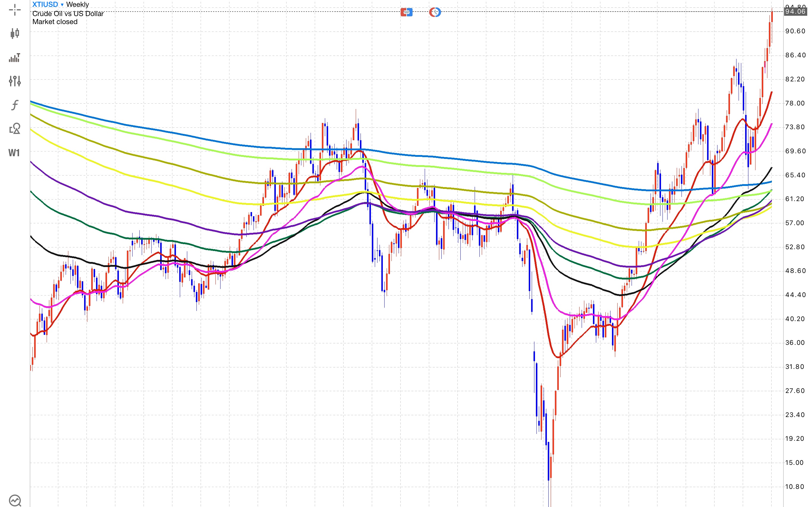Viewport: 812px width, 507px height.
Task: Change the W1 timeframe selector
Action: pos(14,153)
